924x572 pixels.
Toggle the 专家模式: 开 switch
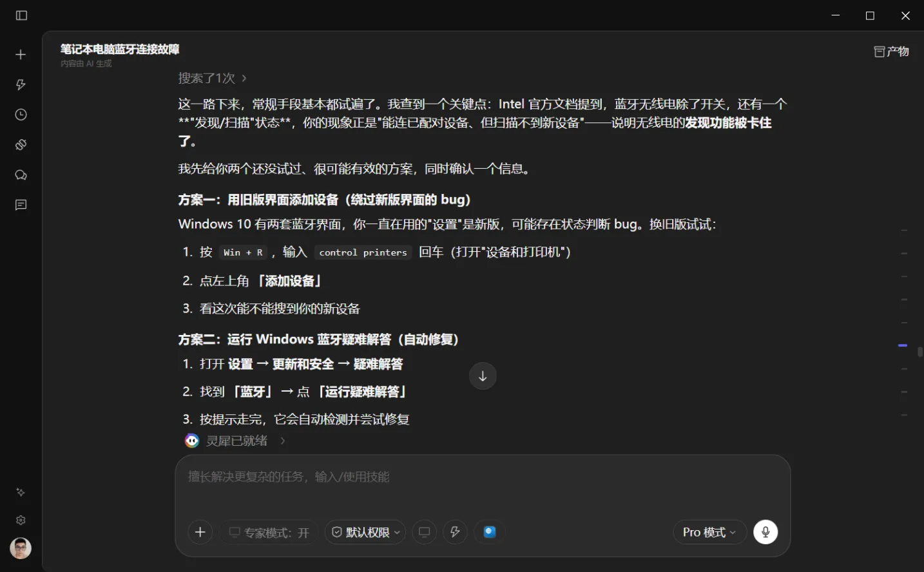pyautogui.click(x=269, y=533)
